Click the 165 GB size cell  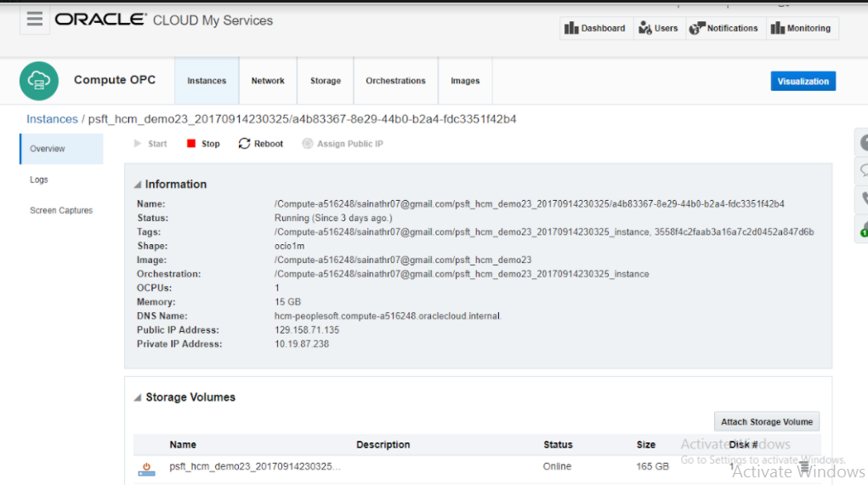(653, 467)
